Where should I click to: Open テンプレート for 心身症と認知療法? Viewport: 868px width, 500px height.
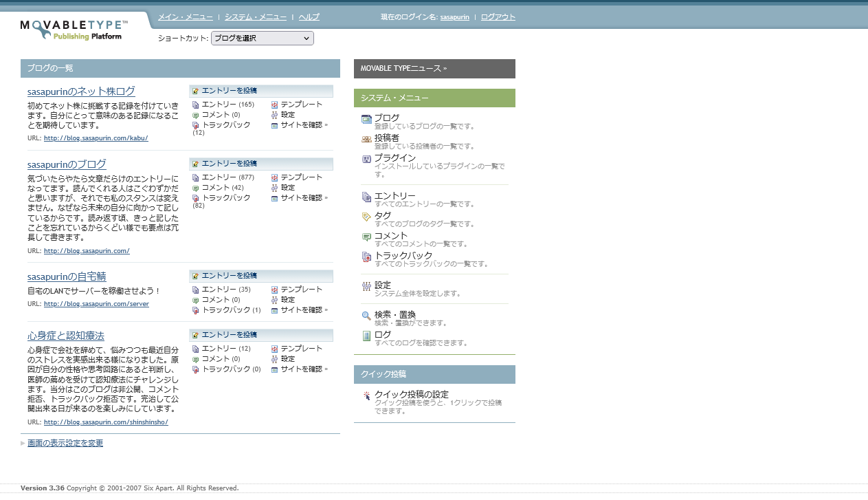pyautogui.click(x=302, y=349)
